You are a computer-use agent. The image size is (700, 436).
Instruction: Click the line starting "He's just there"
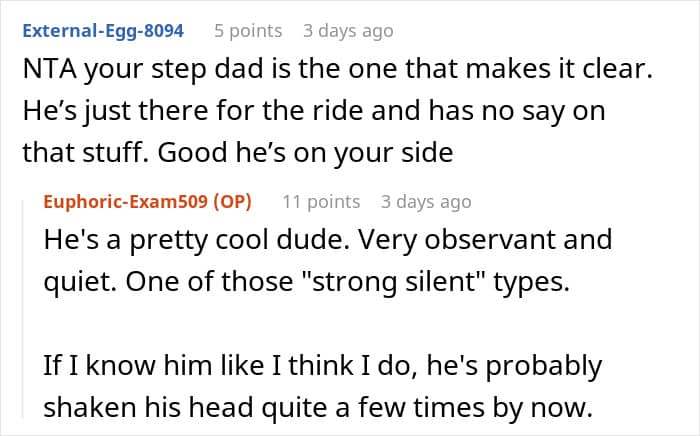pyautogui.click(x=313, y=111)
